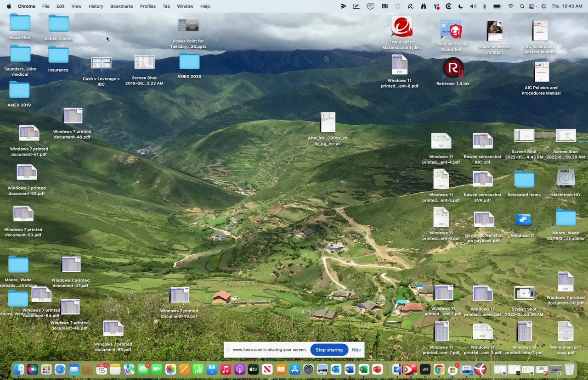This screenshot has height=380, width=588.
Task: Open Calendar showing Feb 15 in the Dock
Action: pyautogui.click(x=102, y=369)
